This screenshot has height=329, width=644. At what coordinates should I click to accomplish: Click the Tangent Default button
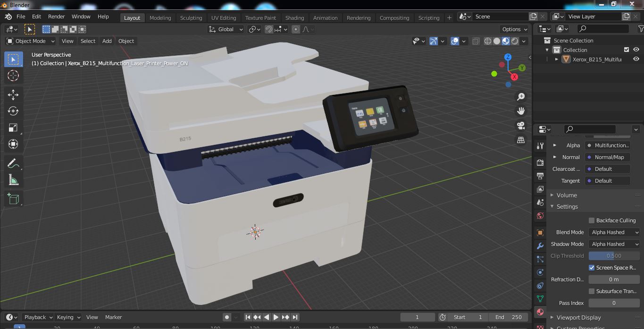(608, 181)
